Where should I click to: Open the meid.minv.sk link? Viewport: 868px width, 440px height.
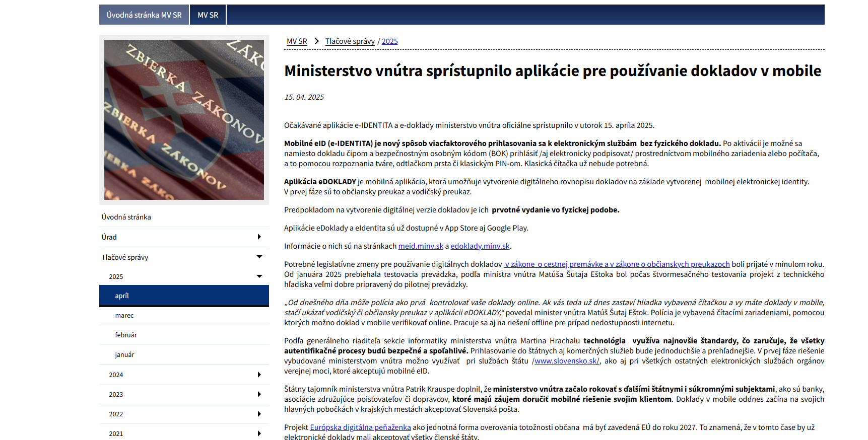click(421, 246)
